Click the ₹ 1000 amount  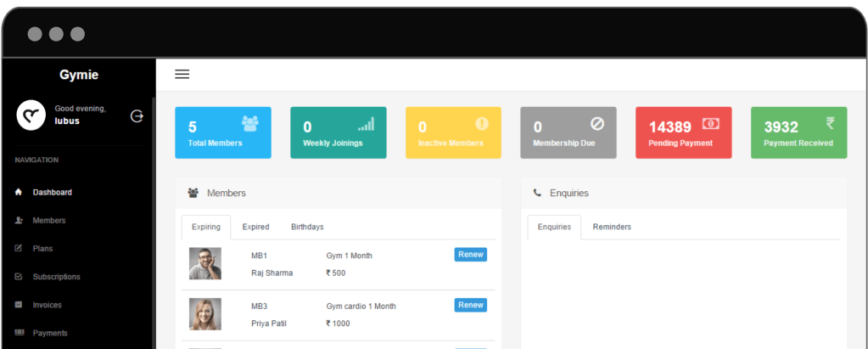pyautogui.click(x=338, y=324)
